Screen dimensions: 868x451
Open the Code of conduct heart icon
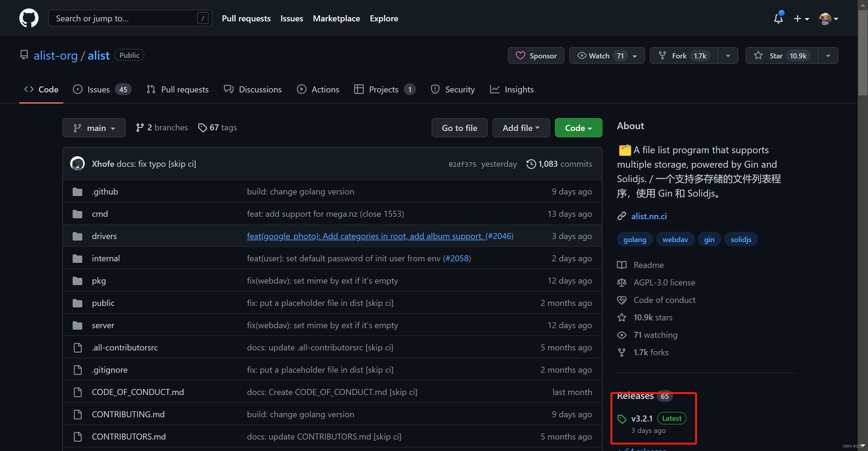(622, 300)
